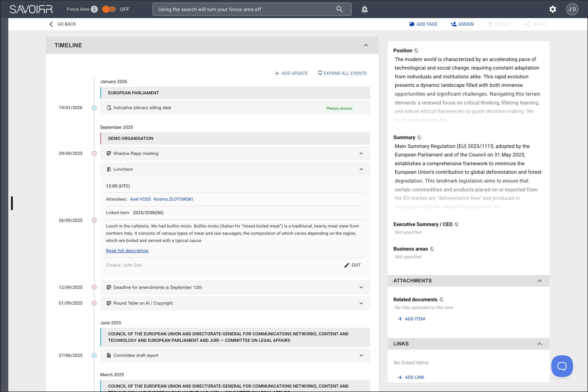588x392 pixels.
Task: Click Add Tags in top bar
Action: (423, 24)
